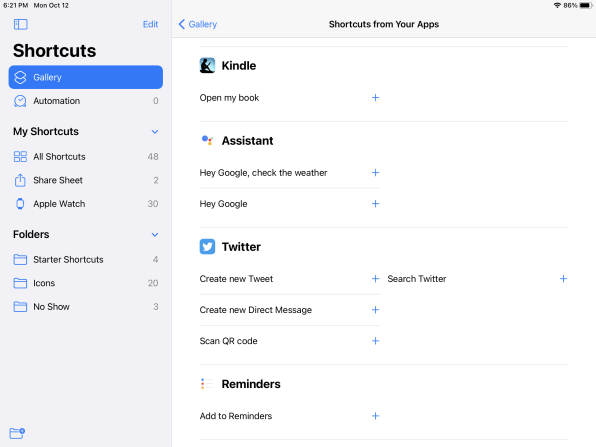Open Apple Watch shortcuts

[86, 204]
